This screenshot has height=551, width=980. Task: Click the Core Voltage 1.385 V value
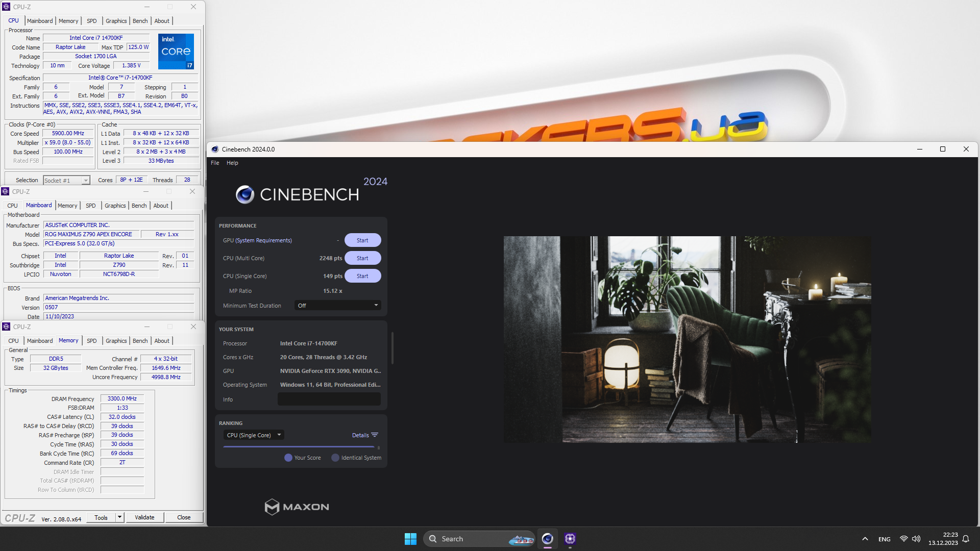(131, 65)
